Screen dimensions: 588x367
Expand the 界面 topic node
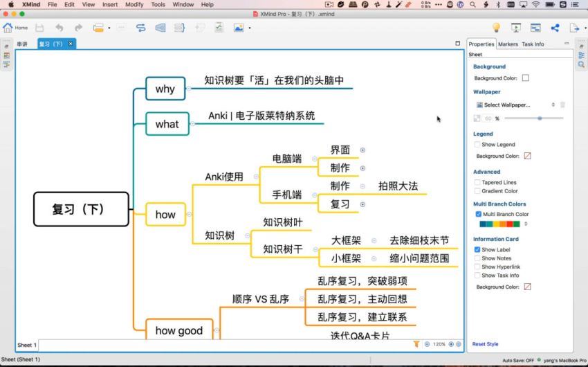(x=362, y=150)
